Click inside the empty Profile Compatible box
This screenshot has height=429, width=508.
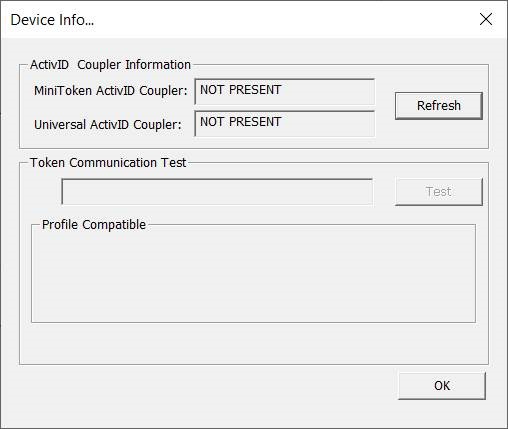pos(253,275)
